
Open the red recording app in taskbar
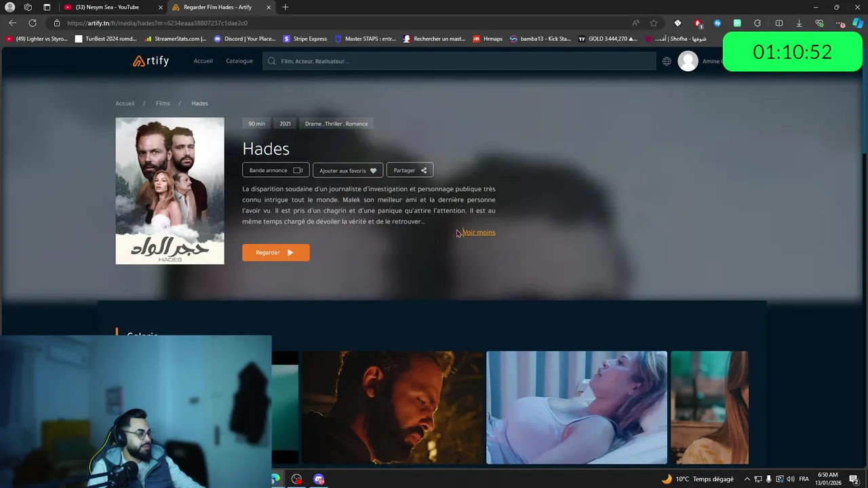coord(296,479)
